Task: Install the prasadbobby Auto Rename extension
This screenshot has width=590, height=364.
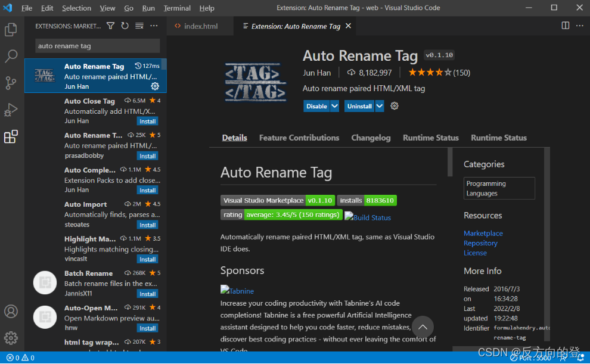Action: 148,156
